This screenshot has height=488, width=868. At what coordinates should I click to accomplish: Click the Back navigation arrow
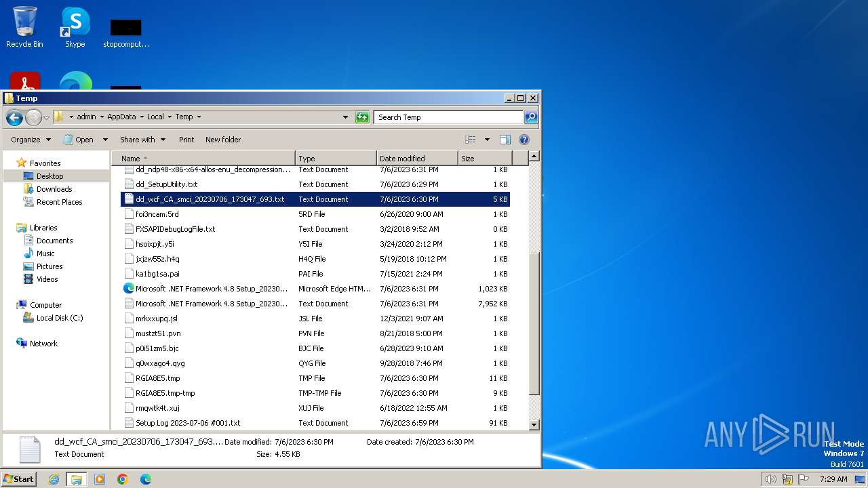click(x=14, y=117)
